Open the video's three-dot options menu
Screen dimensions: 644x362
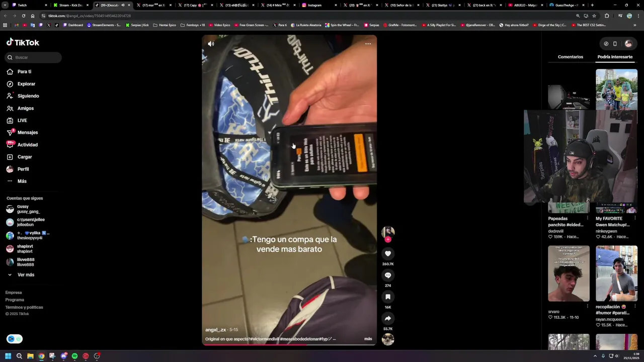368,44
